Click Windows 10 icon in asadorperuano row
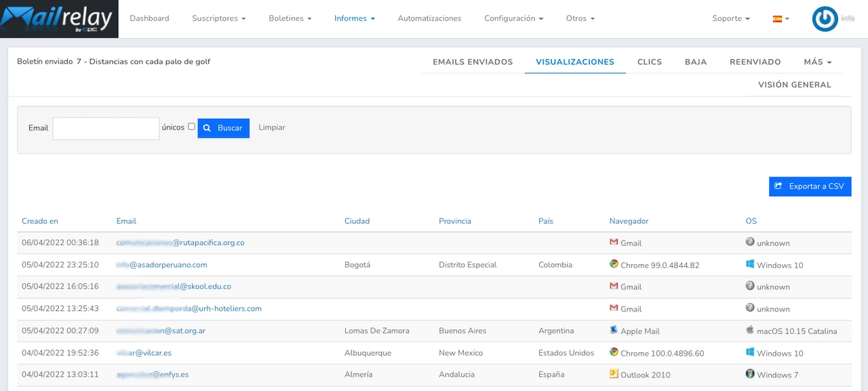Image resolution: width=868 pixels, height=391 pixels. coord(750,264)
